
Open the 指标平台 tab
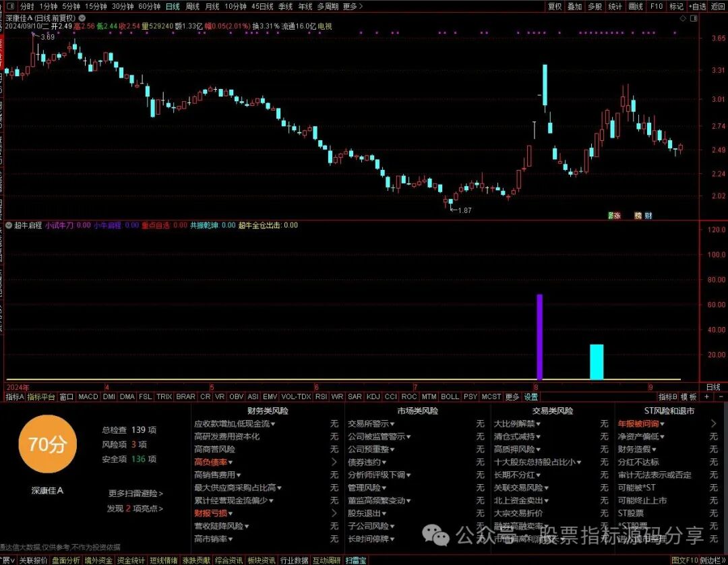click(x=41, y=397)
